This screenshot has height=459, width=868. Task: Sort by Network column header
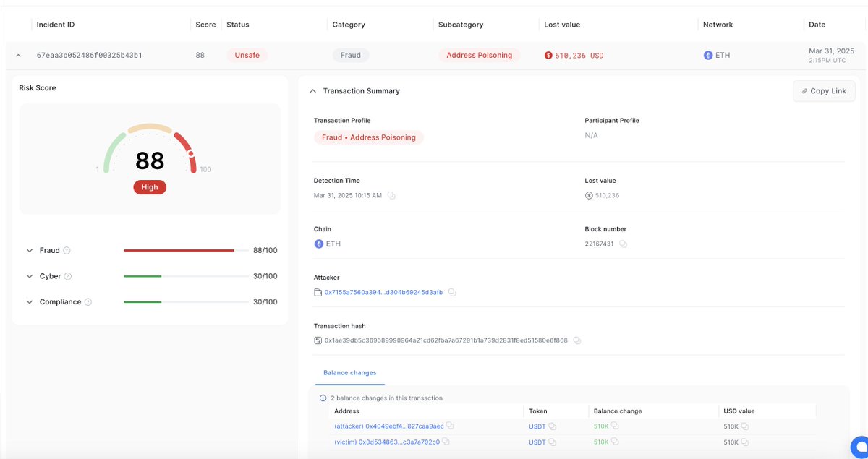coord(718,25)
